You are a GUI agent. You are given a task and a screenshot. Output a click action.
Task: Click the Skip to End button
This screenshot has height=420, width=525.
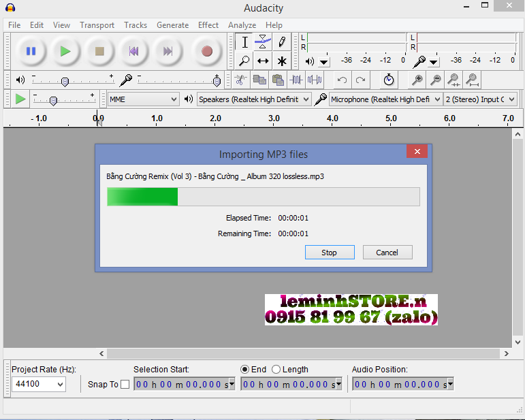[168, 52]
